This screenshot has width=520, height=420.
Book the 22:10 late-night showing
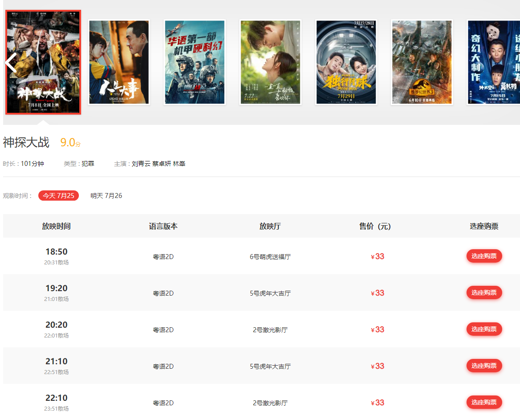tap(484, 402)
